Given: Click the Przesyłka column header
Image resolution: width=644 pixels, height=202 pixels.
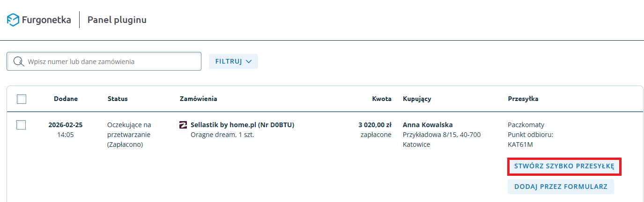Looking at the screenshot, I should coord(523,99).
